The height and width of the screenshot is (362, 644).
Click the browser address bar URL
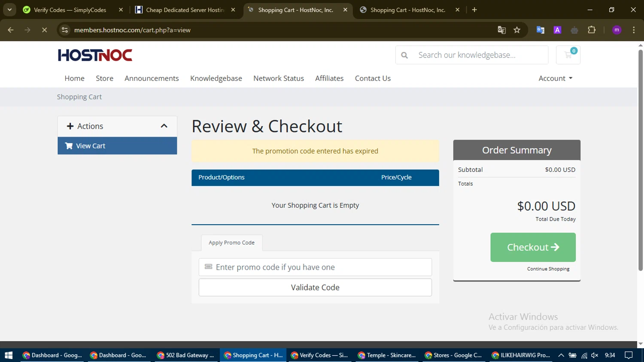pyautogui.click(x=132, y=30)
